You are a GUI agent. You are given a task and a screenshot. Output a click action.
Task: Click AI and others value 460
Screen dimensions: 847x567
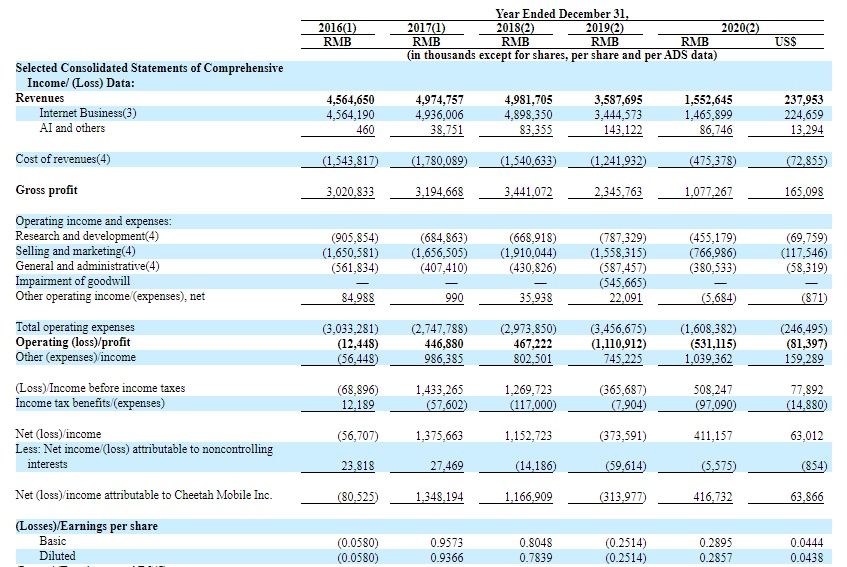tap(365, 130)
